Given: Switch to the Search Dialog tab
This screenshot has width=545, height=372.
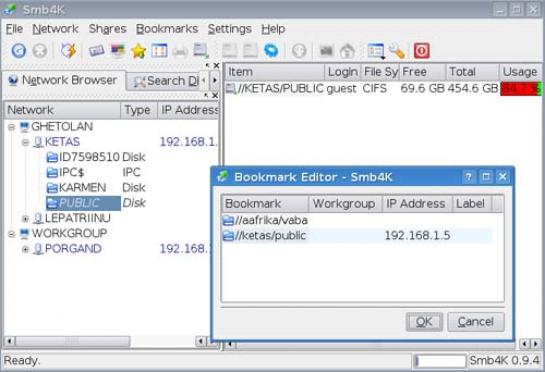Looking at the screenshot, I should [x=166, y=81].
